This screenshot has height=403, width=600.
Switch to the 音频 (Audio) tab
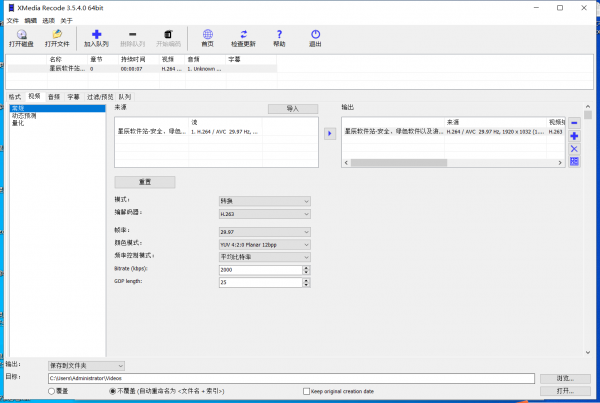coord(54,97)
